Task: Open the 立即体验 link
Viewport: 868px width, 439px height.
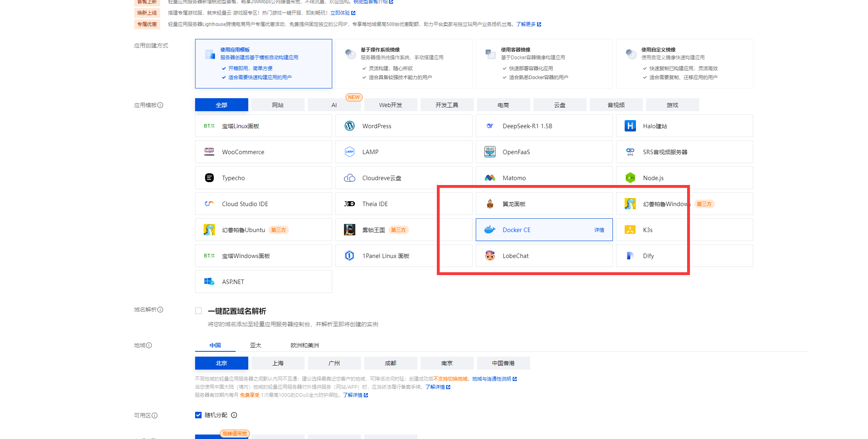Action: pyautogui.click(x=343, y=13)
